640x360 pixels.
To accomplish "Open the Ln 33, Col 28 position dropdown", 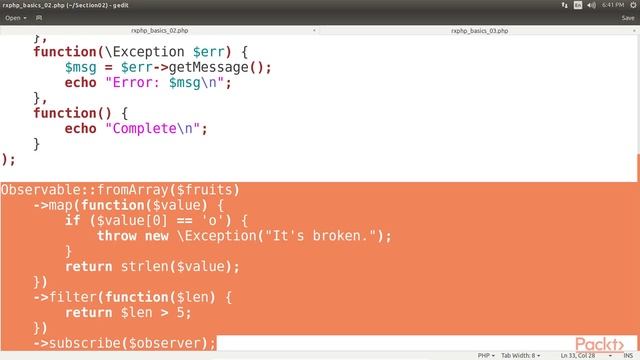I will pyautogui.click(x=586, y=356).
